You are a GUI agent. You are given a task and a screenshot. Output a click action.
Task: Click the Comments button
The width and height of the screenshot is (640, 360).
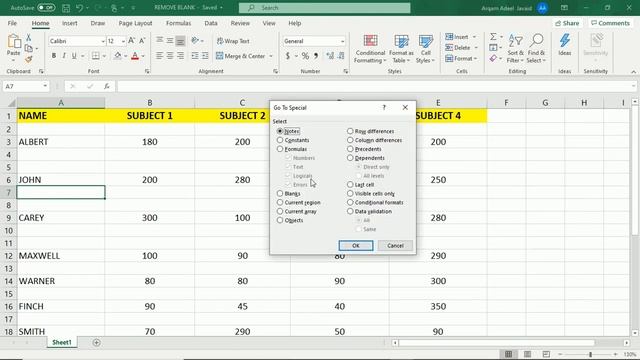tap(610, 23)
